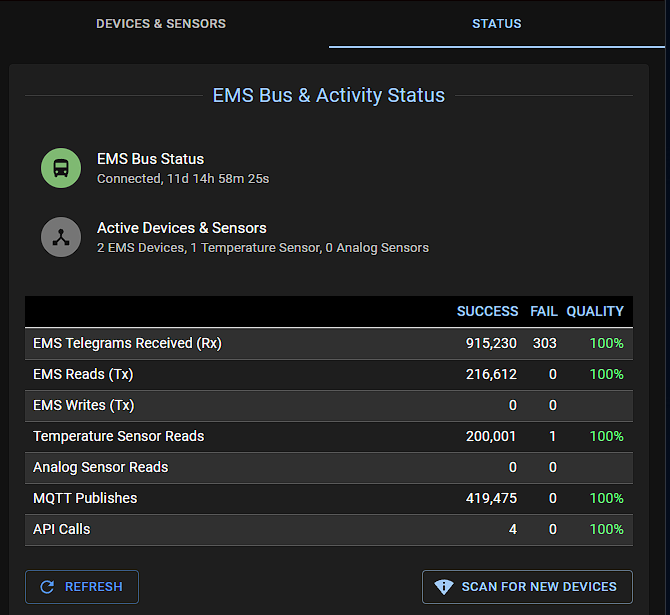Click the QUALITY column header

(x=595, y=311)
